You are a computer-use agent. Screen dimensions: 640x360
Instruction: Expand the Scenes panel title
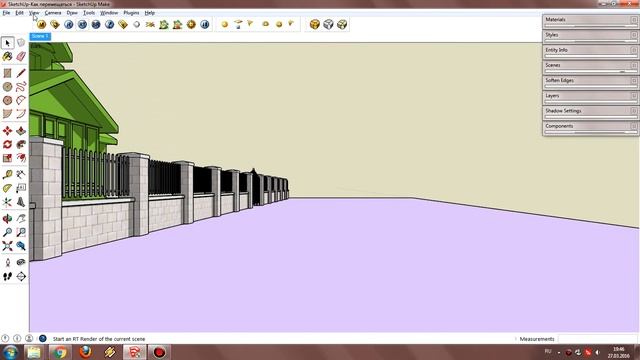[x=553, y=65]
